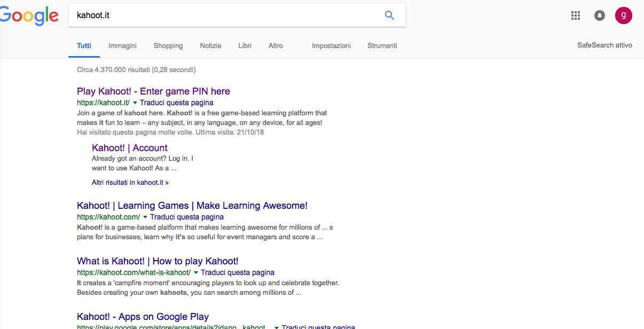
Task: Click 'Hai visitato questa pagina molte volte' text
Action: (x=170, y=132)
